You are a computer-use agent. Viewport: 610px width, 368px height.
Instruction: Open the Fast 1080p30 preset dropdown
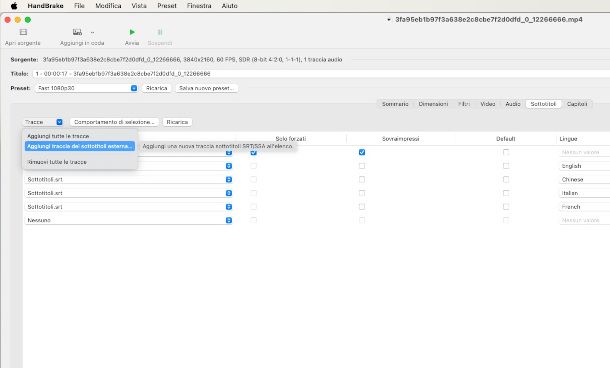[x=86, y=88]
